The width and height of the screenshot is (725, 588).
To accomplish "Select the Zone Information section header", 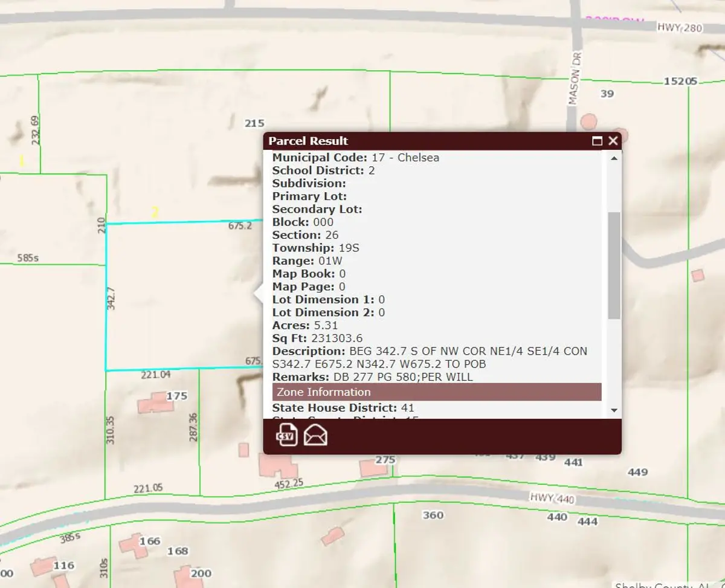I will click(x=436, y=392).
